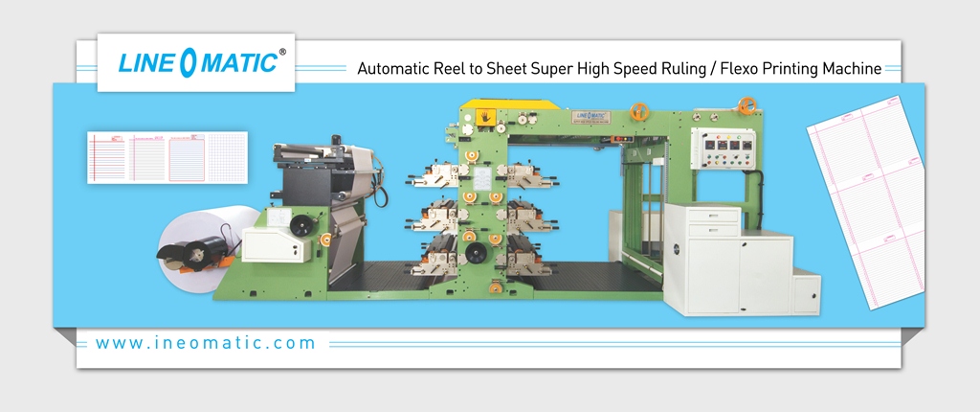The width and height of the screenshot is (980, 412).
Task: Click the white unwinder control box
Action: pos(274,244)
